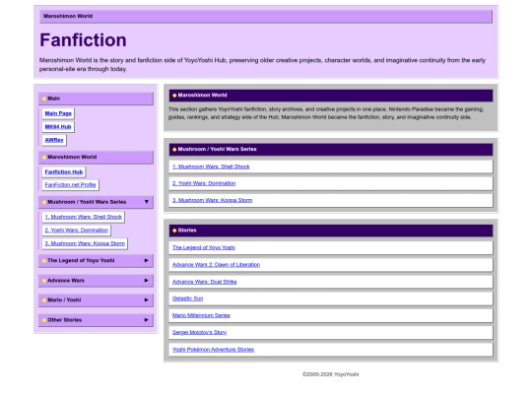Open the Mario Millennium Series link
The image size is (532, 399).
click(x=201, y=315)
